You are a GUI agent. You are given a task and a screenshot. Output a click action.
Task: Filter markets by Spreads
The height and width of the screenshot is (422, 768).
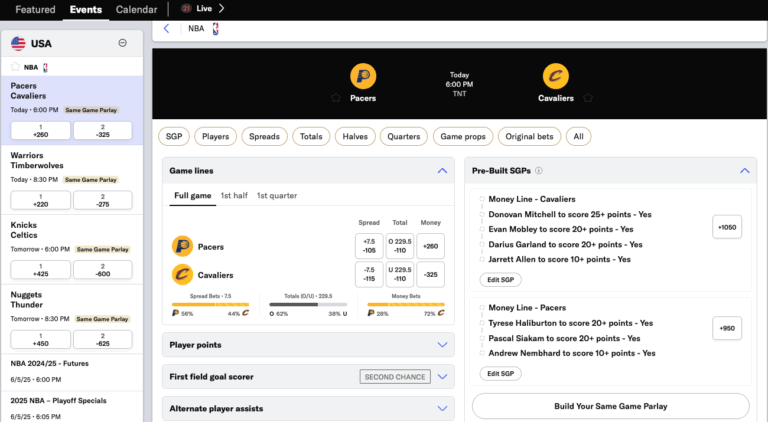pyautogui.click(x=264, y=137)
